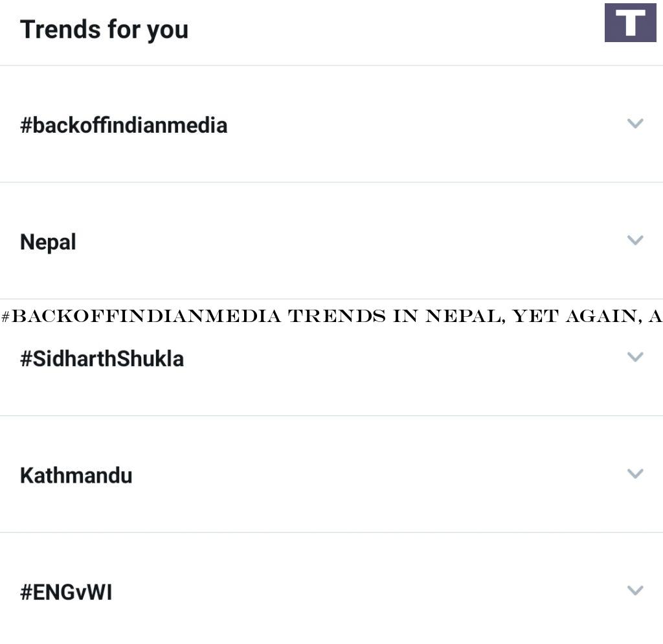
Task: View the #SidharthShukla trending hashtag
Action: coord(102,359)
